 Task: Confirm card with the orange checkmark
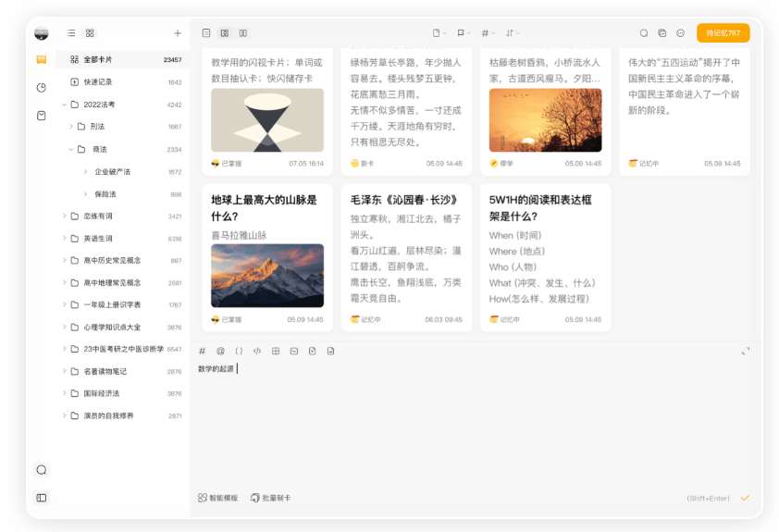[x=745, y=498]
